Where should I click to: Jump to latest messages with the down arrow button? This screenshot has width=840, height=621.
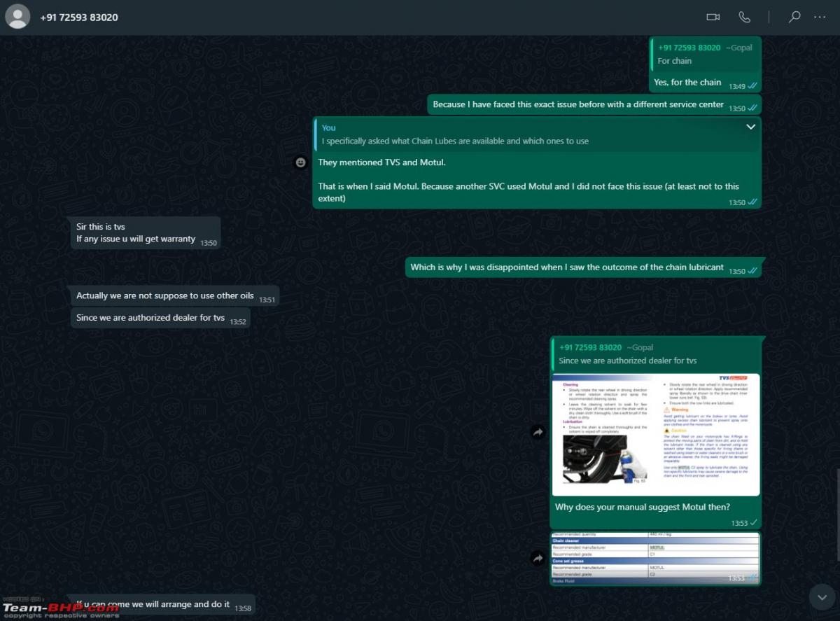click(822, 596)
